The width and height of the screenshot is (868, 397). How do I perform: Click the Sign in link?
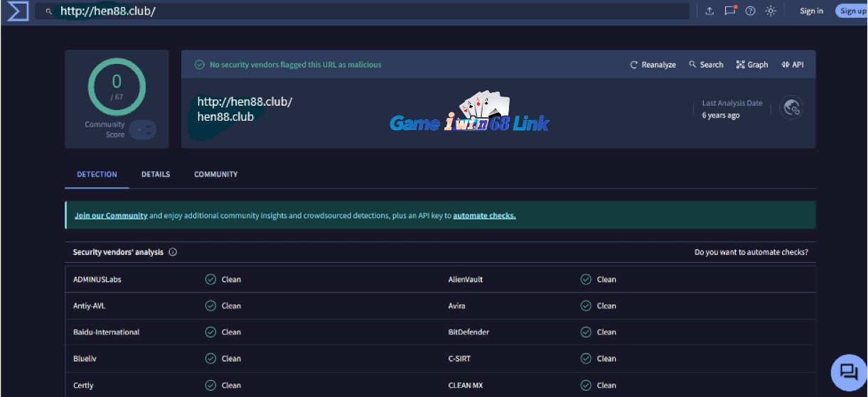[x=811, y=11]
